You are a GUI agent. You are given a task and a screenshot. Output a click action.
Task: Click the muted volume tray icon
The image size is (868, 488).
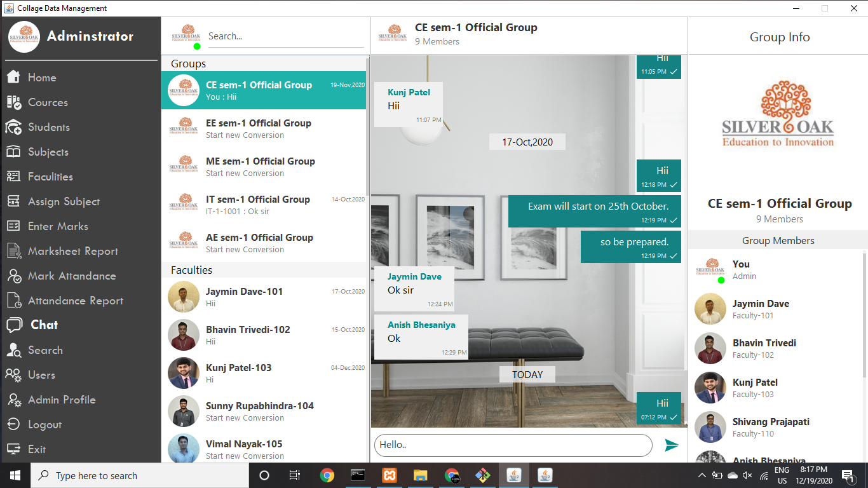click(747, 475)
